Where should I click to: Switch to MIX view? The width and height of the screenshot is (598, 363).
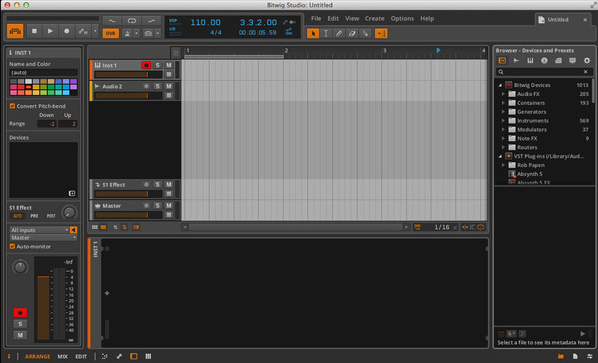[x=63, y=357]
